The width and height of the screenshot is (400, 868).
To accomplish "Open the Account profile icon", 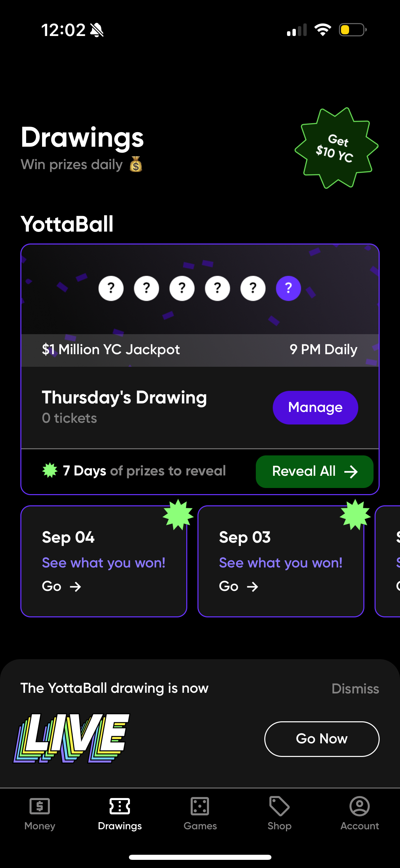I will [x=359, y=806].
